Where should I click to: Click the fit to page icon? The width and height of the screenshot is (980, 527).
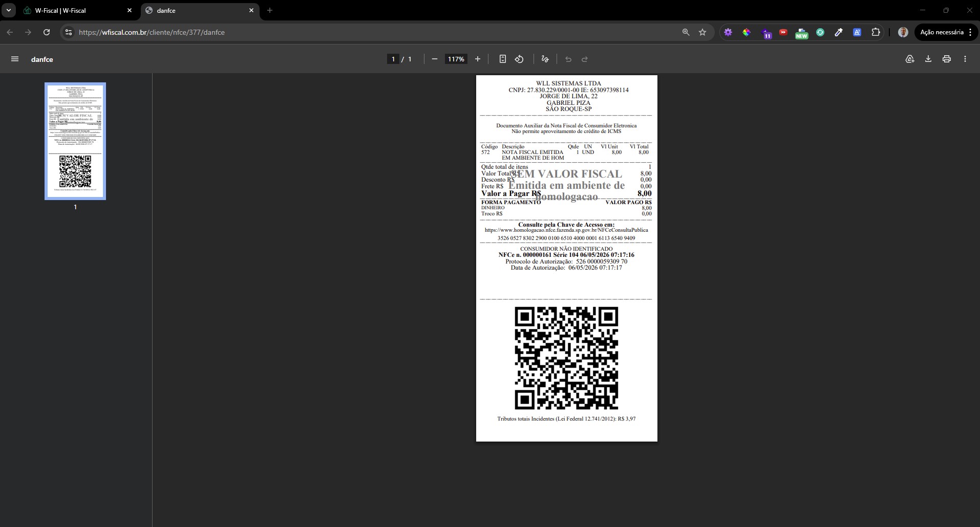click(503, 59)
